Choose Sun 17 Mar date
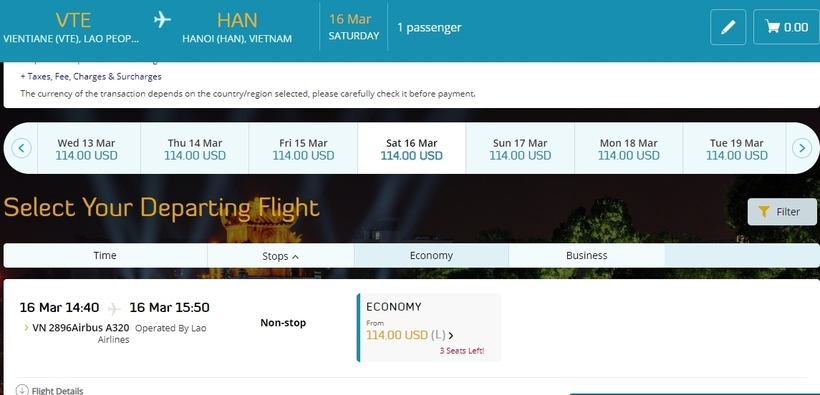The width and height of the screenshot is (820, 395). (520, 149)
